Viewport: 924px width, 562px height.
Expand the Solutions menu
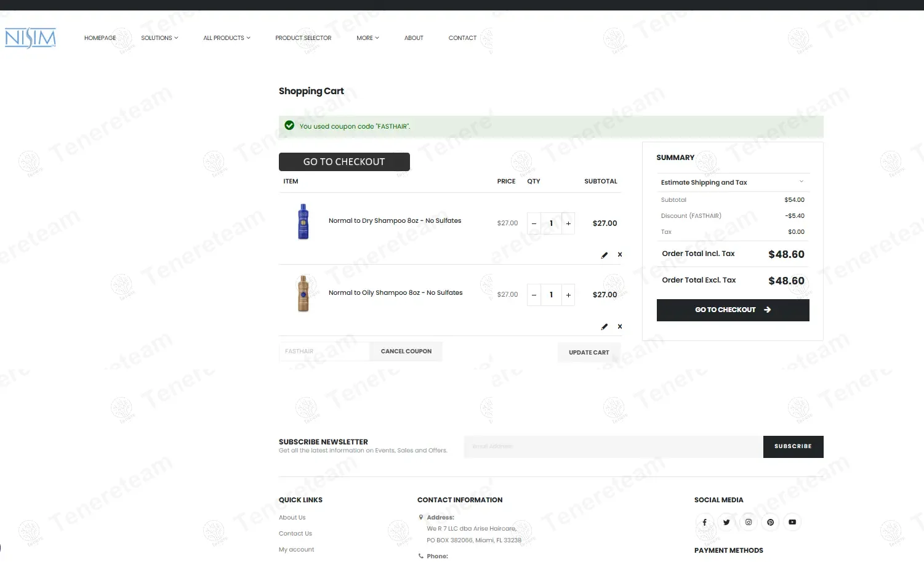point(159,38)
